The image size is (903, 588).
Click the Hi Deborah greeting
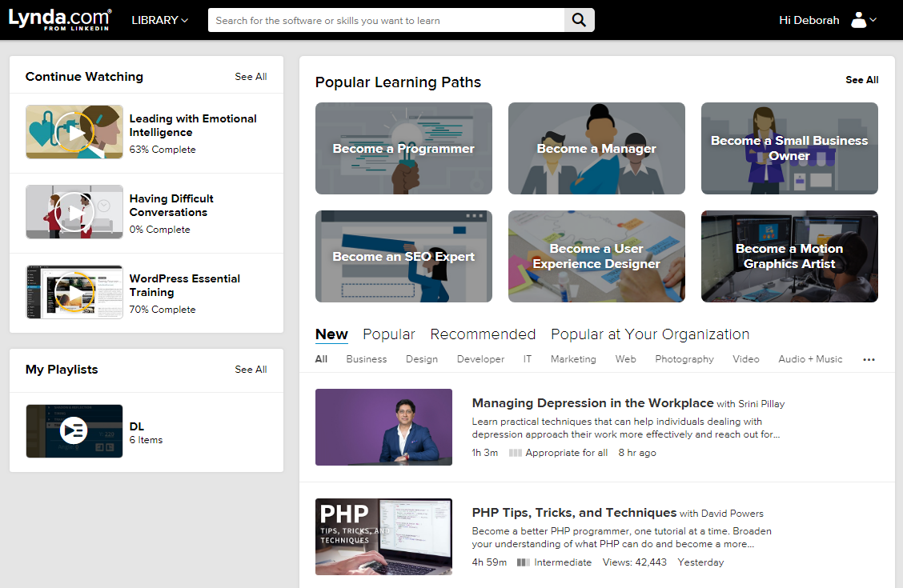pyautogui.click(x=809, y=20)
